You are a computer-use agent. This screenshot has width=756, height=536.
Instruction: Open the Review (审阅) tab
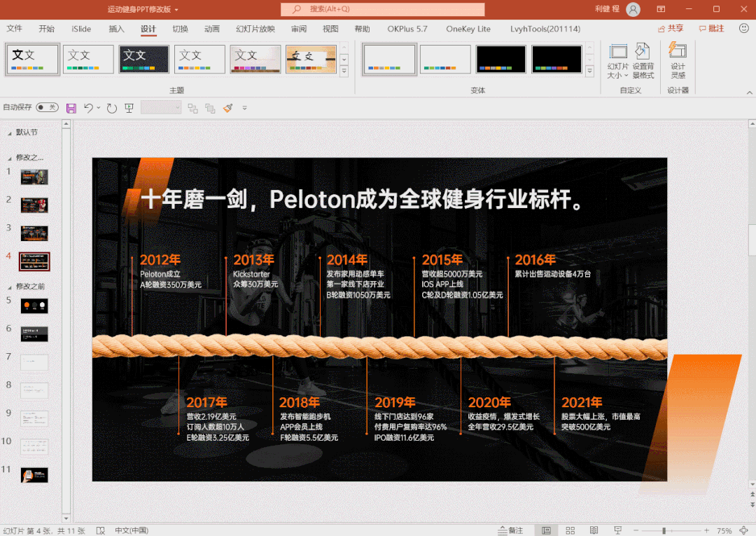[x=299, y=29]
